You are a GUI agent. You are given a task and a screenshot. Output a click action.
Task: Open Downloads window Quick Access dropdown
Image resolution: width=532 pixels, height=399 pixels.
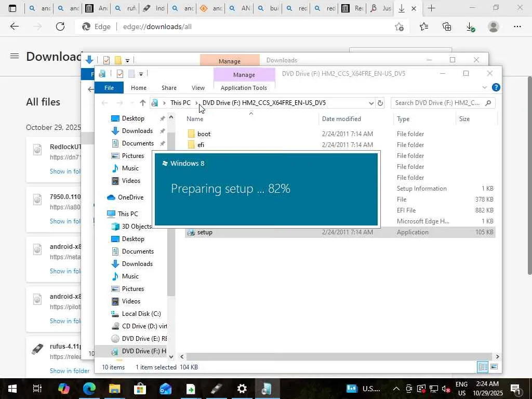pos(128,61)
